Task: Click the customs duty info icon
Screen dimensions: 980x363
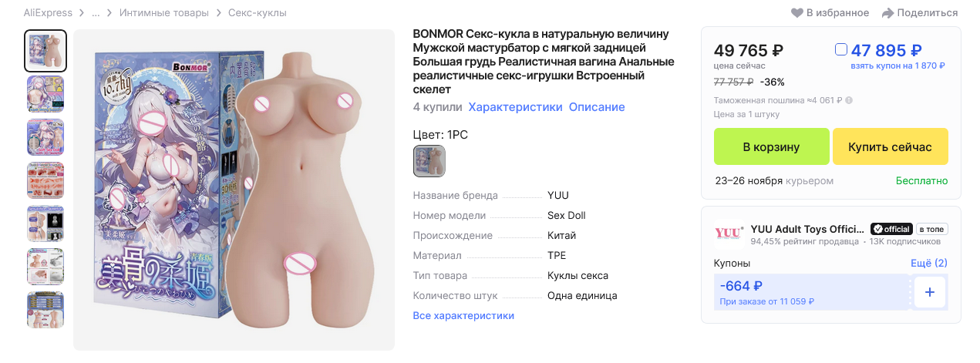Action: 849,100
